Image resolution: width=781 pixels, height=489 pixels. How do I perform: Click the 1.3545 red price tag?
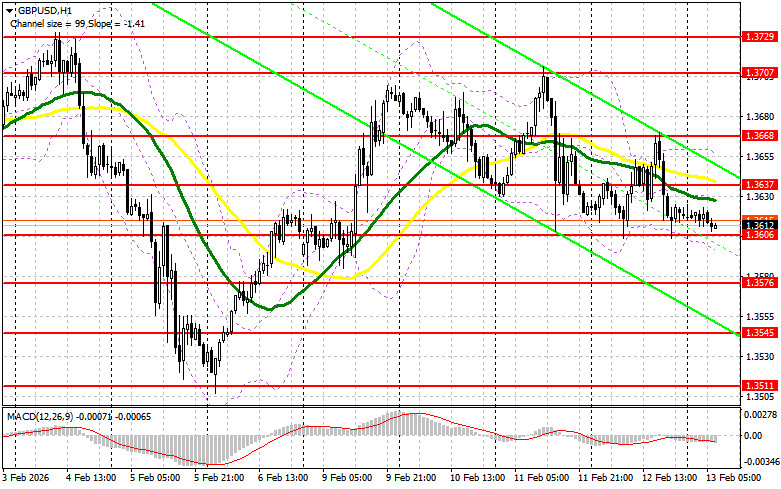759,333
